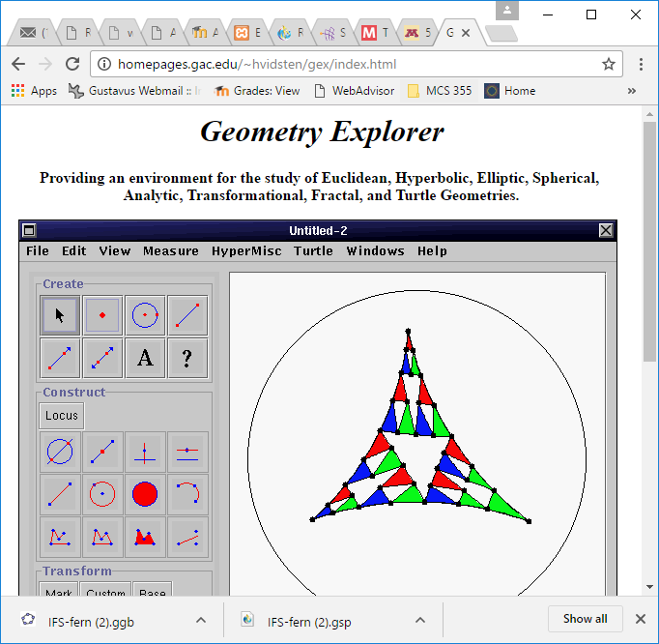Open the Windows menu

375,251
